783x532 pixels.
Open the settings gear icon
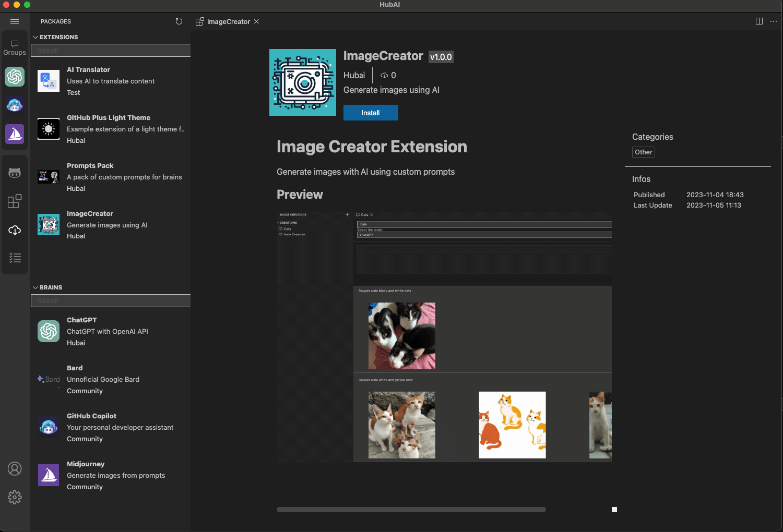point(15,497)
